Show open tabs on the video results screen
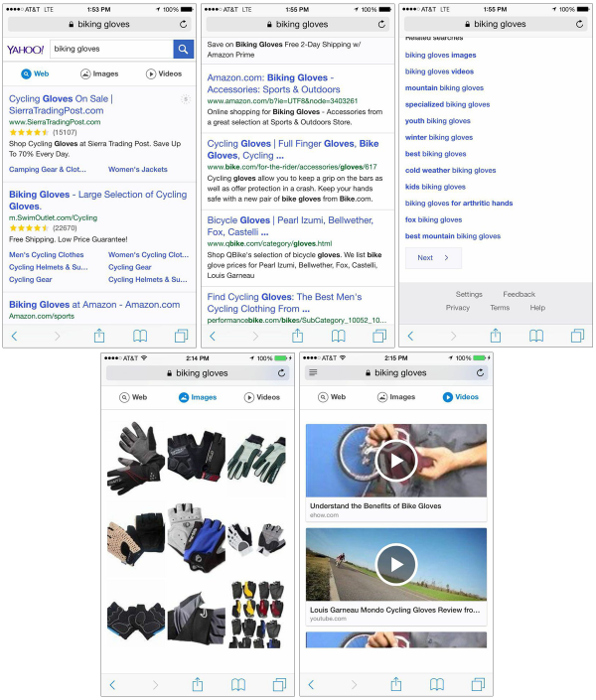 pos(478,684)
